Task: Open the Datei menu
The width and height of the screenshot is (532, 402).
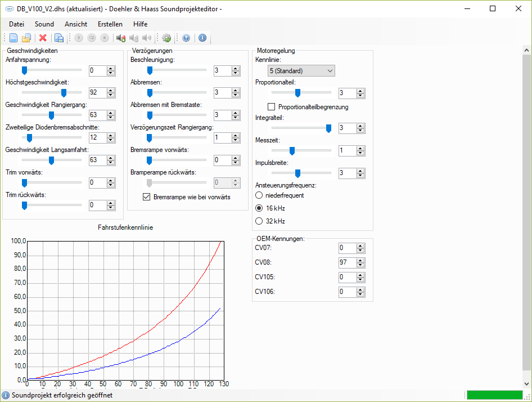Action: coord(17,24)
